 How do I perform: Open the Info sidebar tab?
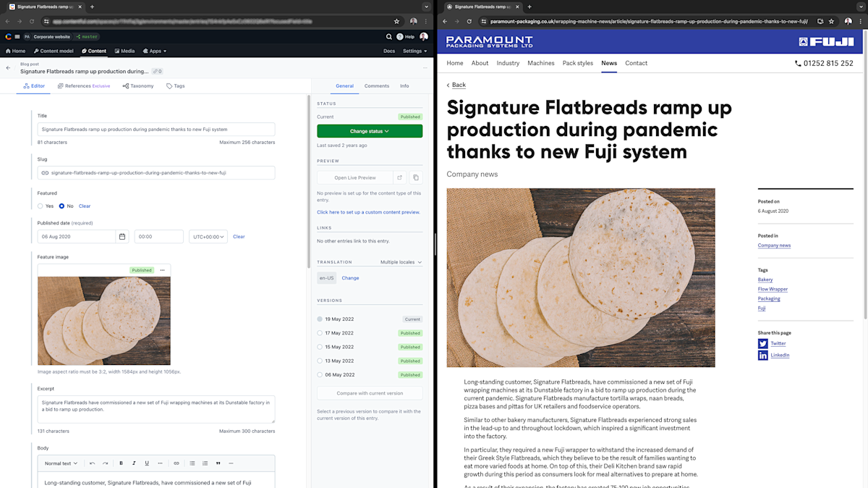(404, 86)
